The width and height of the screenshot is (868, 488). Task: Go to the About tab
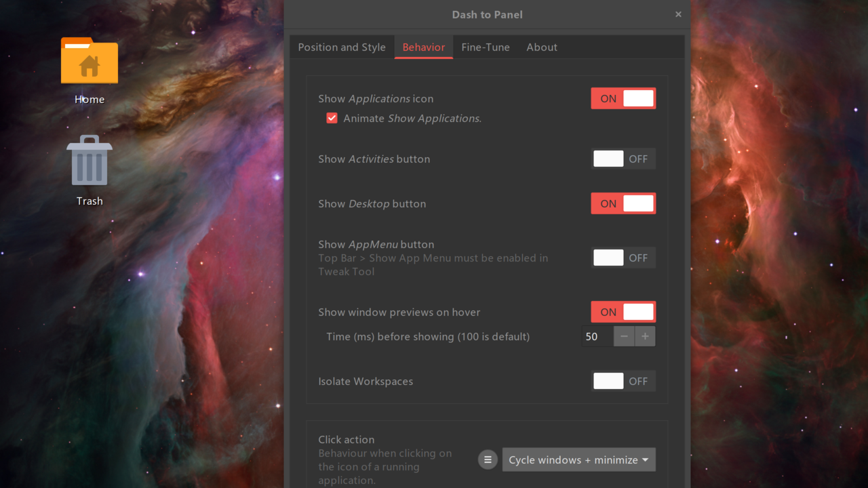point(542,47)
